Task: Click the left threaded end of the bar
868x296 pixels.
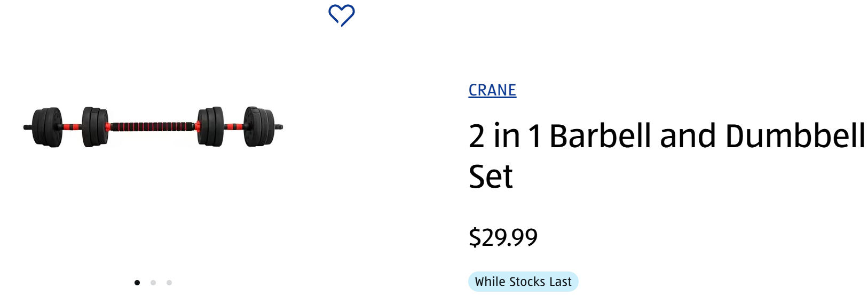Action: click(x=27, y=127)
